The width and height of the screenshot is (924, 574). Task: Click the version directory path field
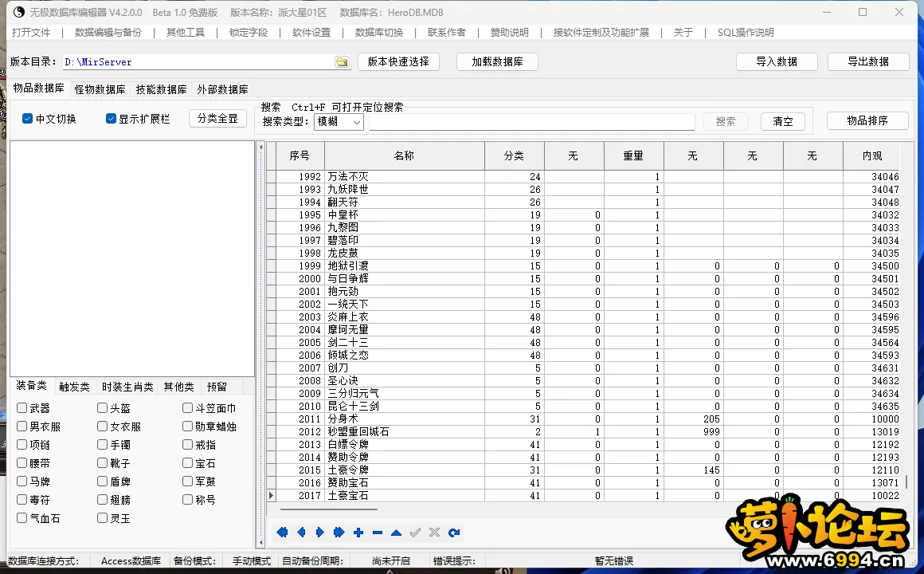(198, 62)
